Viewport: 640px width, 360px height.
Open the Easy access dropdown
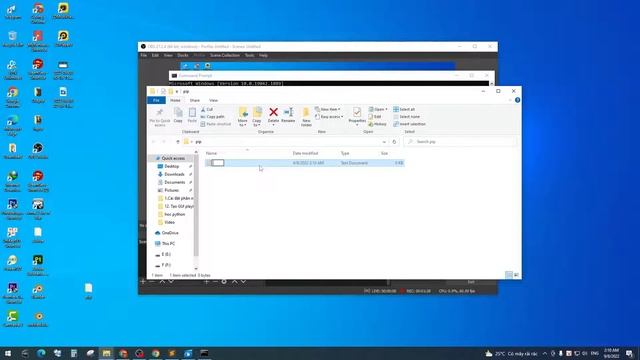[x=329, y=117]
